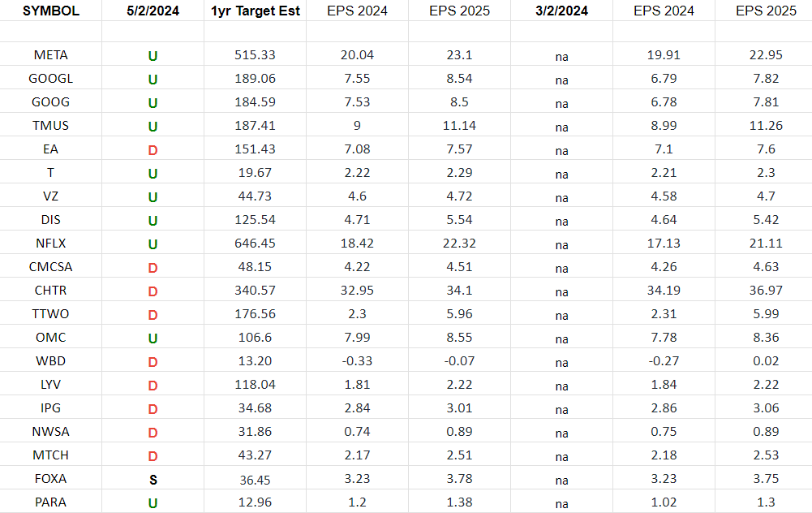Click the TMUS symbol cell
812x513 pixels.
pos(51,126)
